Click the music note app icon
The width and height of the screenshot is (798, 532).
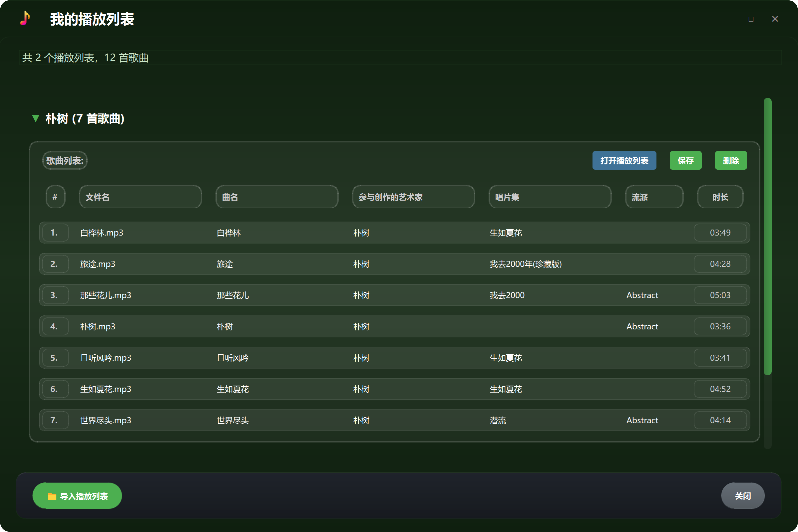25,18
